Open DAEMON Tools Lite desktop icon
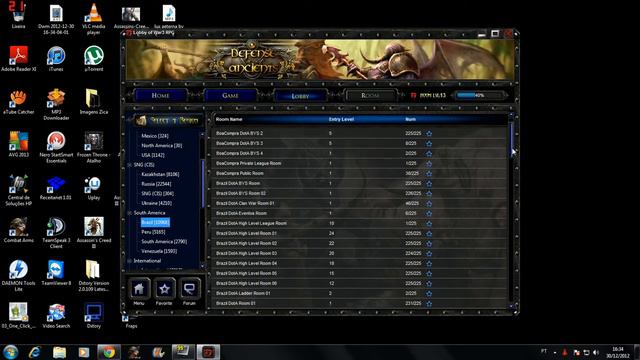Image resolution: width=640 pixels, height=360 pixels. [18, 276]
